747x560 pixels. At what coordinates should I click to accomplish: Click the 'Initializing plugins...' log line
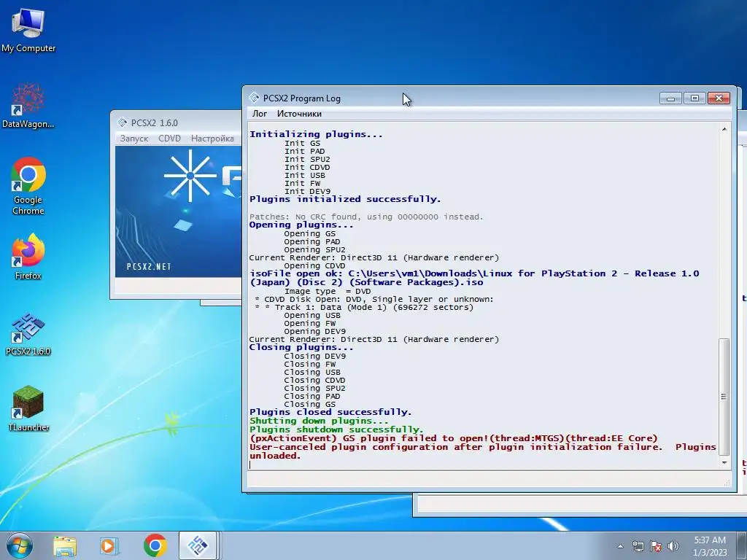(x=316, y=134)
